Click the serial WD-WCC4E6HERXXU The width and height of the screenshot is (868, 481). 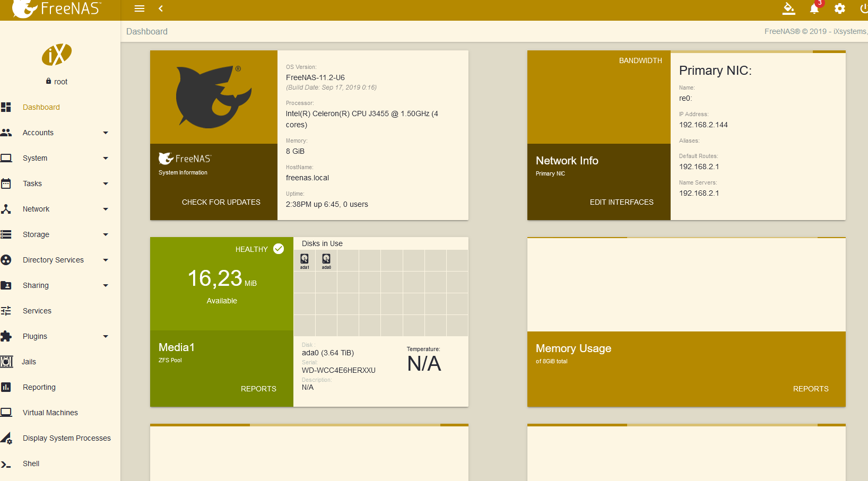(338, 370)
